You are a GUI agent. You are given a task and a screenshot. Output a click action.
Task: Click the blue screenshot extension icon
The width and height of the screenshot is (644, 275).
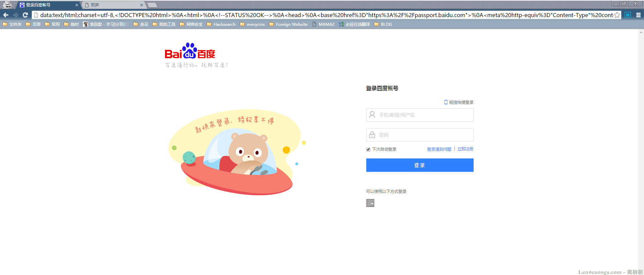pos(628,15)
